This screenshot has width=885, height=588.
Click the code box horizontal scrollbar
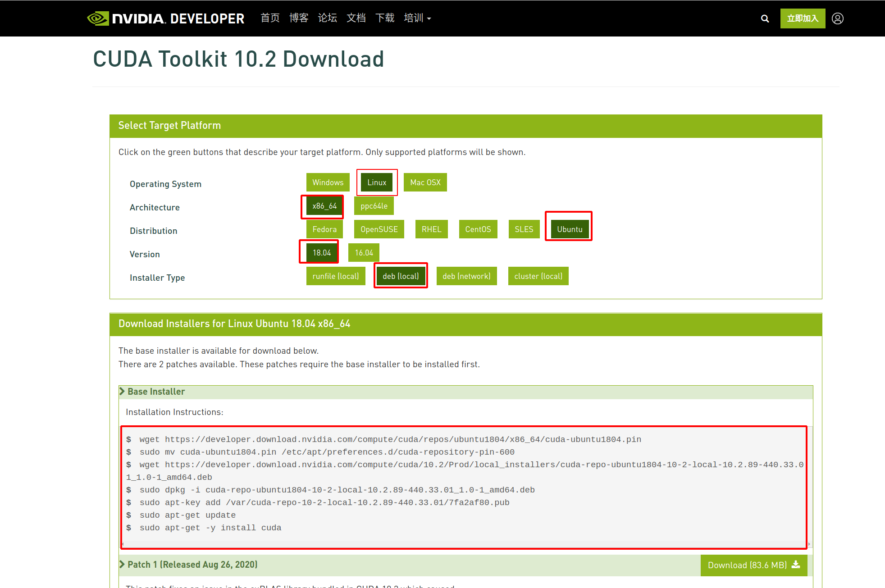(x=464, y=544)
